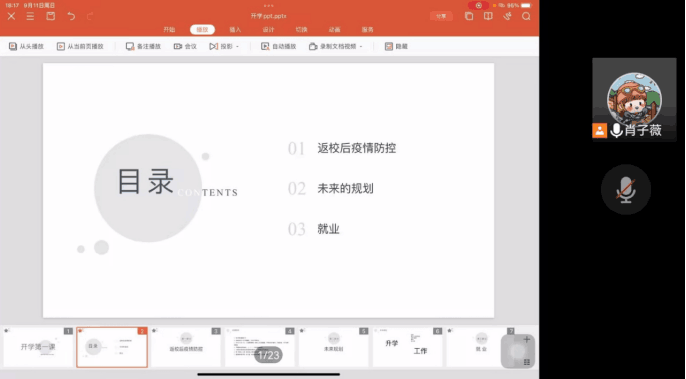686x379 pixels.
Task: Open the hamburger menu icon
Action: (30, 16)
